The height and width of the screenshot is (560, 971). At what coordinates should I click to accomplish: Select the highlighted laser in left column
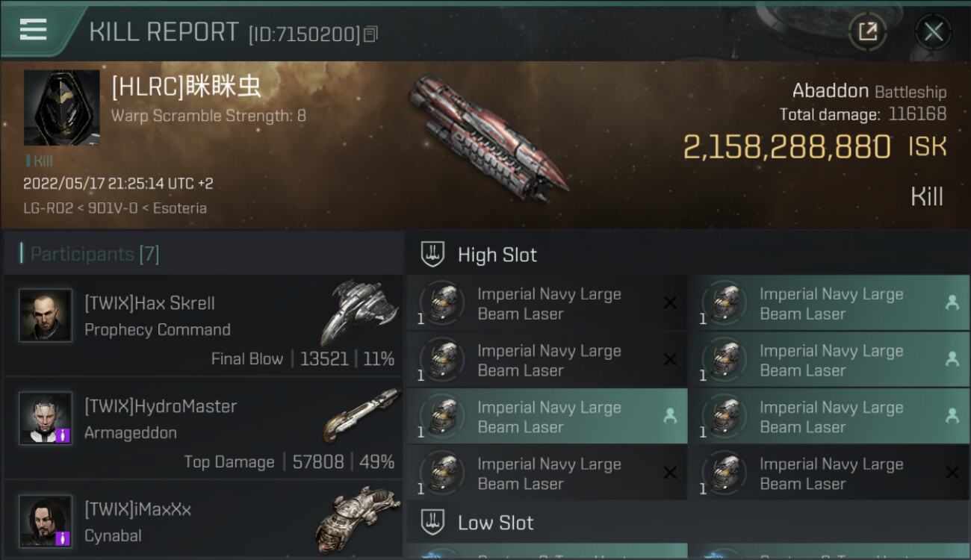(x=547, y=417)
